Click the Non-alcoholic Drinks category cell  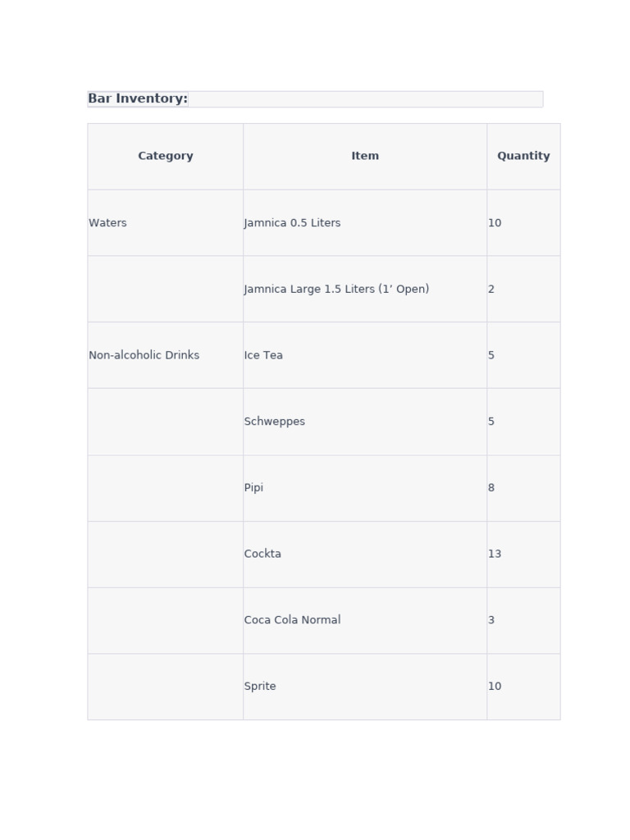[x=166, y=355]
